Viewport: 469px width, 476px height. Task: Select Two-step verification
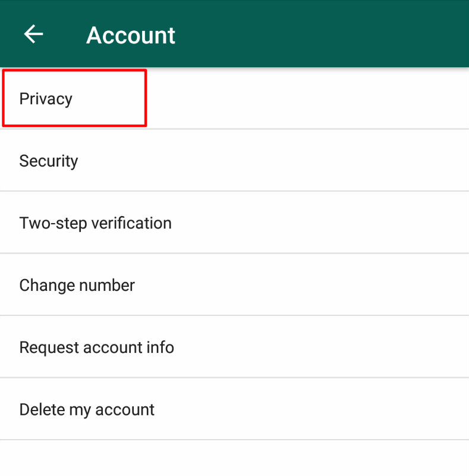(234, 223)
